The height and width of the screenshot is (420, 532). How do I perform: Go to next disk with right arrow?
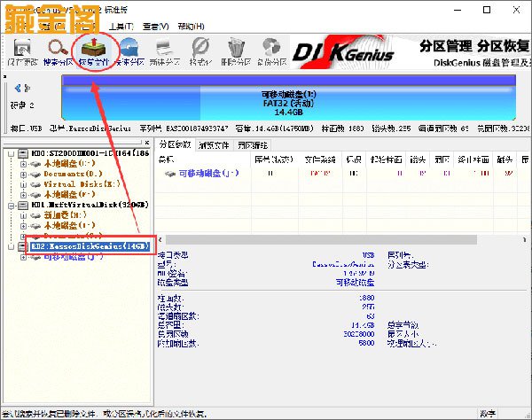tap(27, 89)
